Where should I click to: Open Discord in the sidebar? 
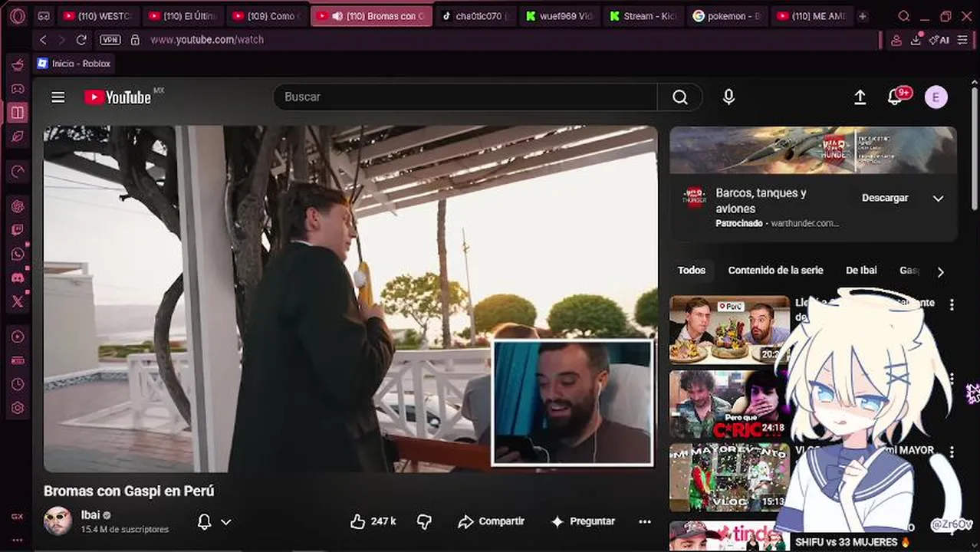tap(17, 278)
